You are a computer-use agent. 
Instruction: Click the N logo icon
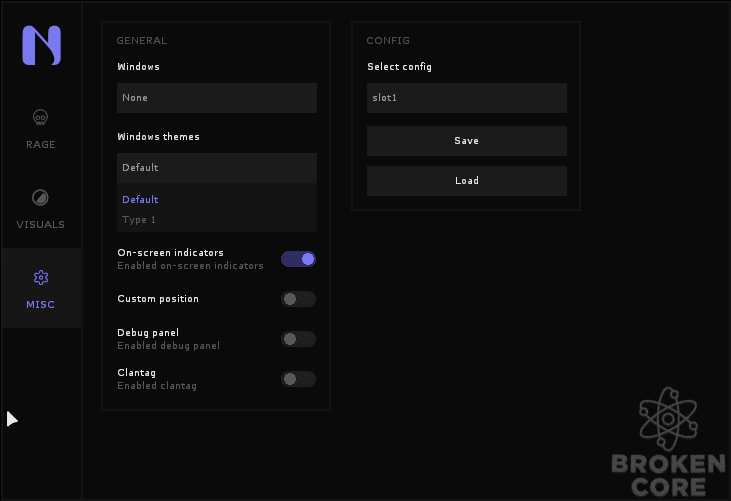click(41, 45)
